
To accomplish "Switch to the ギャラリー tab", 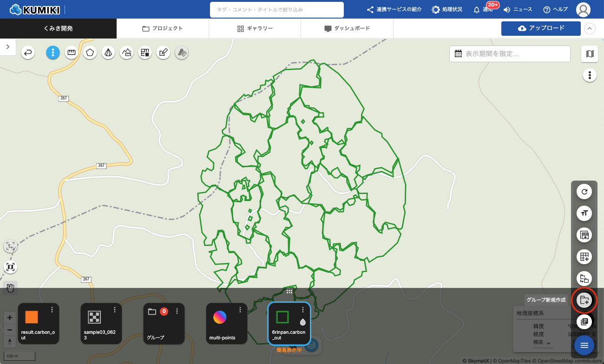I will 255,28.
